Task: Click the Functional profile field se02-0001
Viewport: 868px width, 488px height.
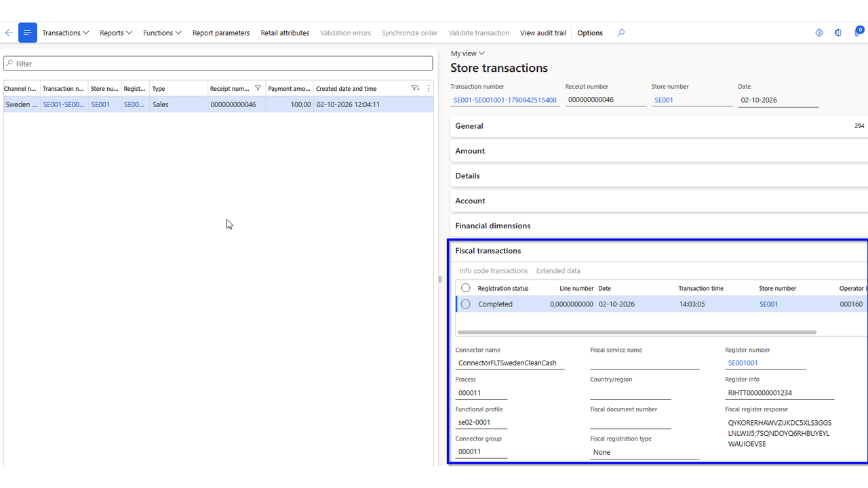Action: coord(481,422)
